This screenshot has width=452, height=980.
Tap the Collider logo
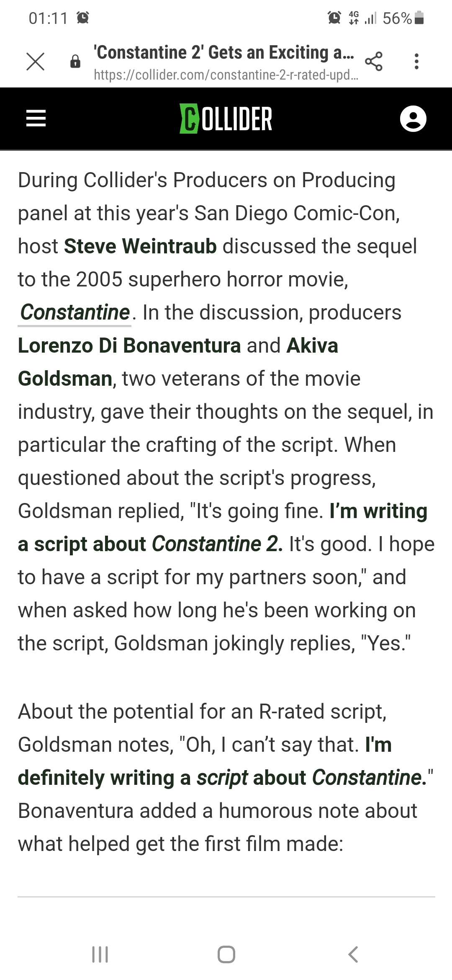coord(226,119)
